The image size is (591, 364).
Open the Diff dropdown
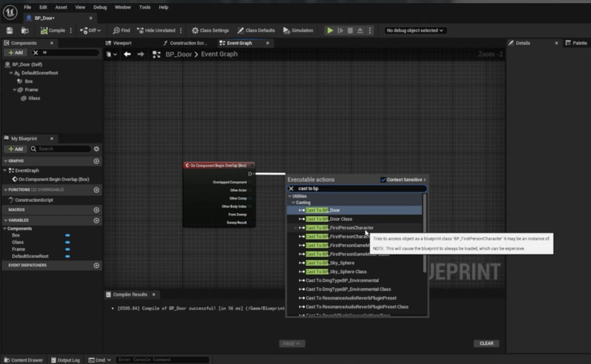90,30
